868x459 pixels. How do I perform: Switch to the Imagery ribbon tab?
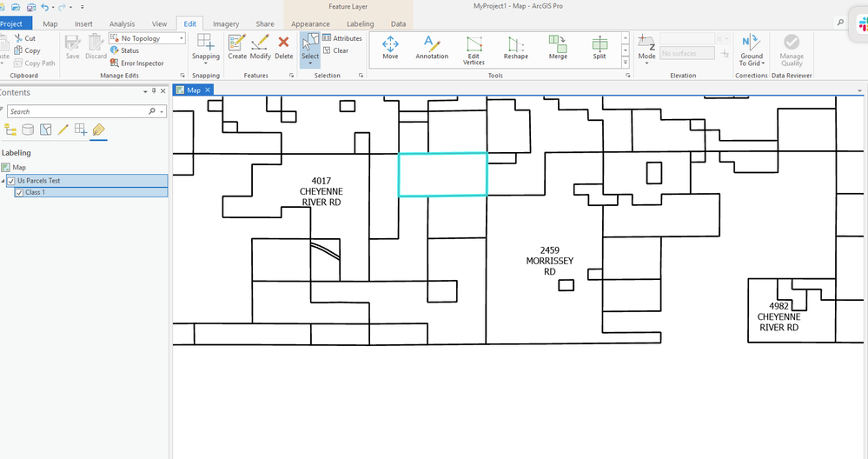[226, 23]
